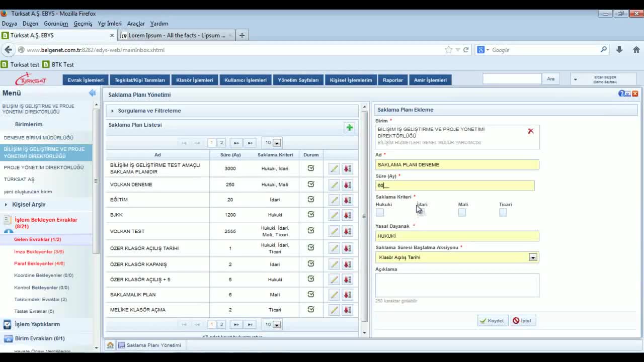This screenshot has height=362, width=644.
Task: Open the Evrak İşlemleri menu
Action: [86, 80]
